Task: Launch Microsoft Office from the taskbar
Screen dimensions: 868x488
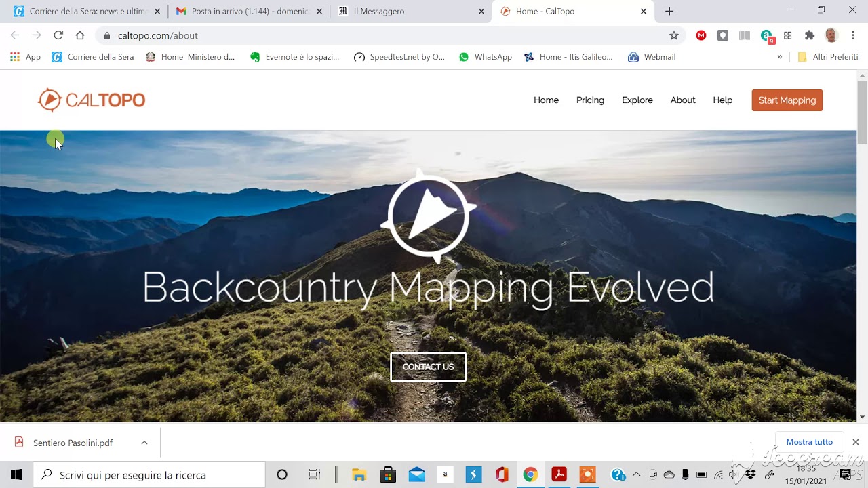Action: point(502,474)
